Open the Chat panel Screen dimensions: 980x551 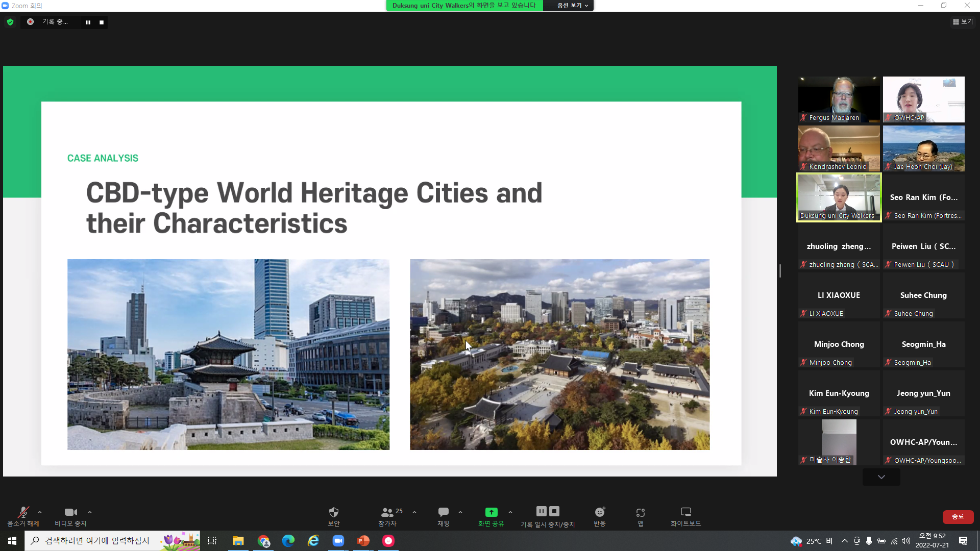pyautogui.click(x=443, y=512)
